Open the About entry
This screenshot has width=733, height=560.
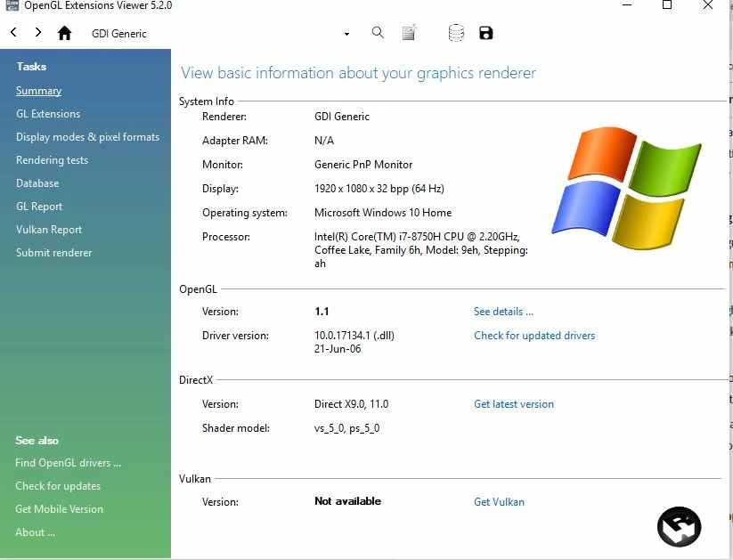[x=35, y=532]
